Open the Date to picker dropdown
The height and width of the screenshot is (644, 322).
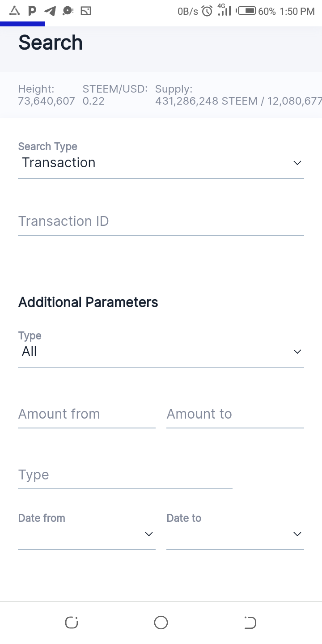point(235,534)
